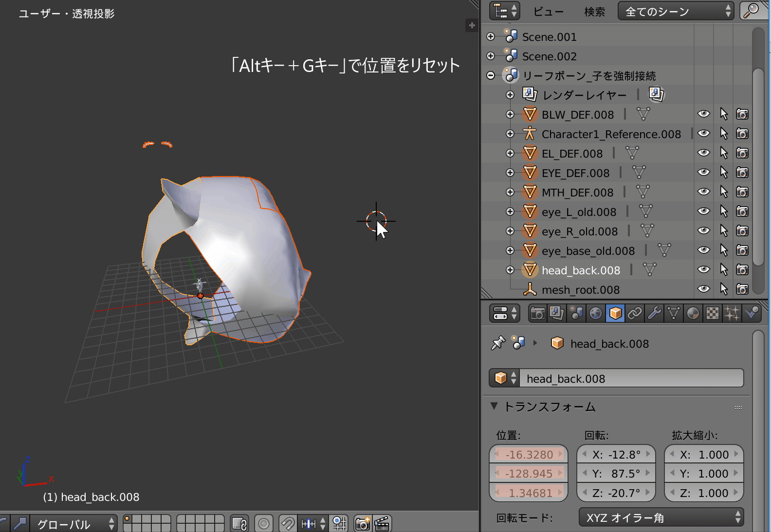Collapse the トランスフォーム panel
Screen dimensions: 771x532
[x=495, y=406]
